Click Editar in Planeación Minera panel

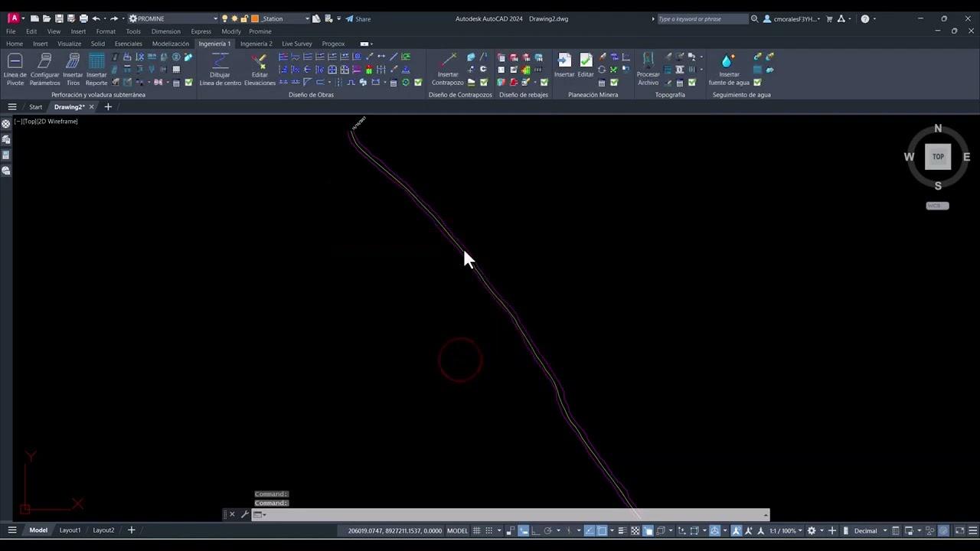[586, 66]
